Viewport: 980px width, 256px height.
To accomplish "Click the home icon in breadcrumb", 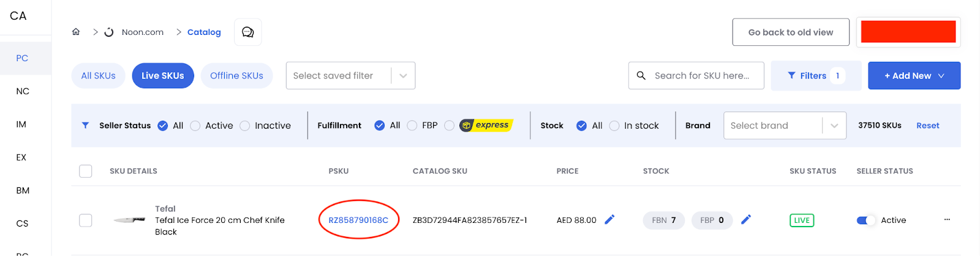I will [x=76, y=32].
